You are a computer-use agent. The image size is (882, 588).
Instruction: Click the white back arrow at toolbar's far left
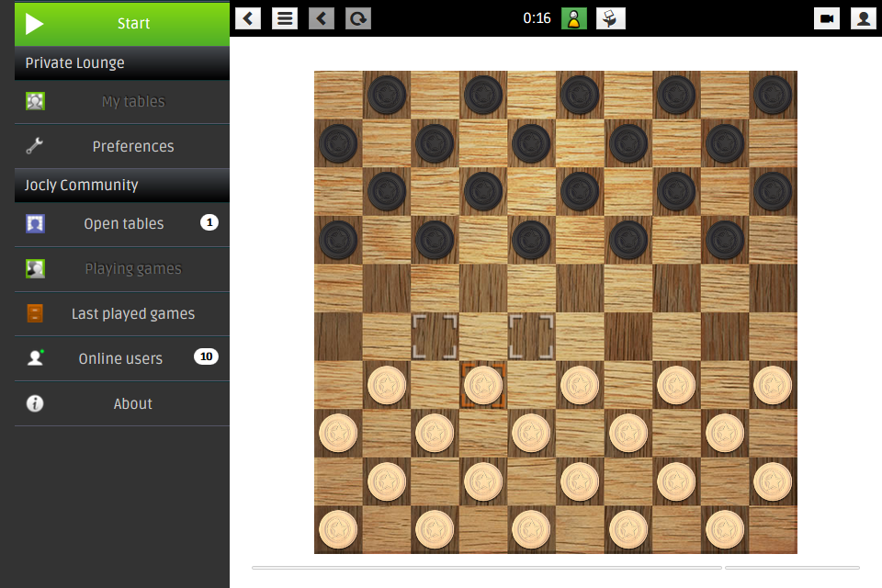(x=248, y=18)
